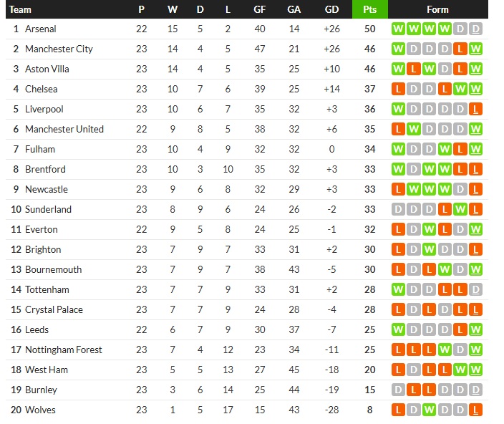Viewport: 504px width, 424px height.
Task: Open the Arsenal team link
Action: pos(40,29)
